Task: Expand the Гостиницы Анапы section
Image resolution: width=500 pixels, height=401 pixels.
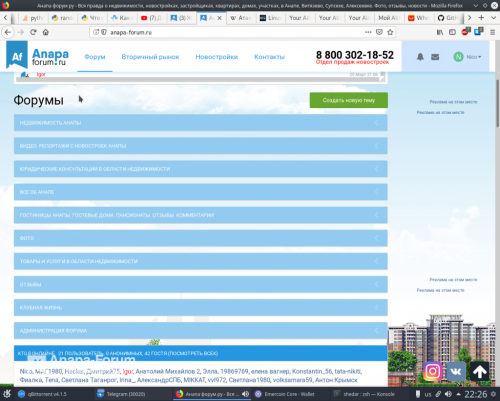Action: 201,215
